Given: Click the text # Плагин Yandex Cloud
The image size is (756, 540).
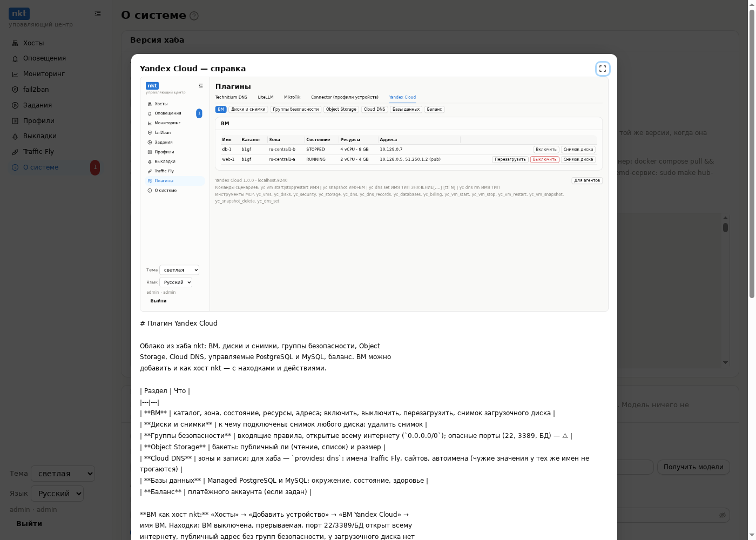Looking at the screenshot, I should (x=179, y=323).
